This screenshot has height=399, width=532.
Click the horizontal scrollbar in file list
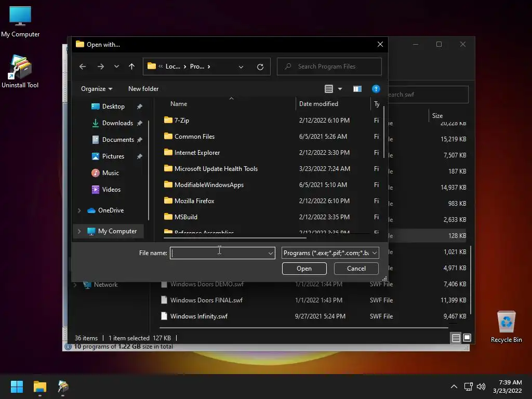pos(235,238)
